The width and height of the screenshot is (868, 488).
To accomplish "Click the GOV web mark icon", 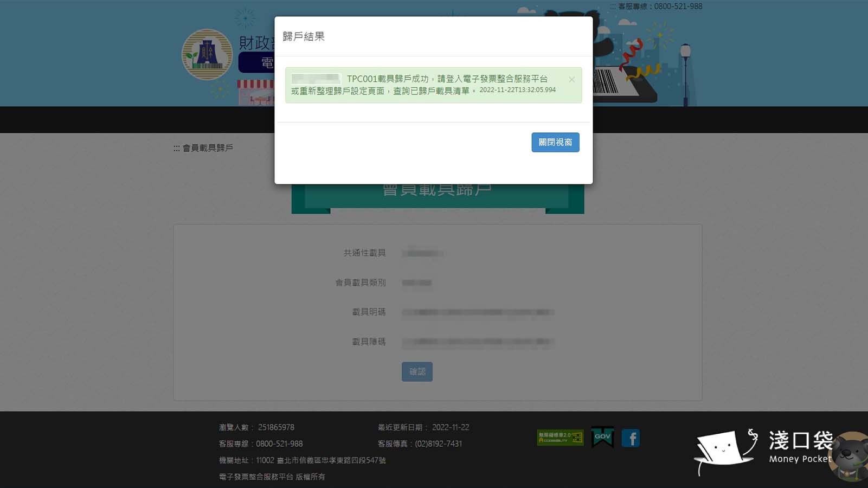I will pos(603,437).
